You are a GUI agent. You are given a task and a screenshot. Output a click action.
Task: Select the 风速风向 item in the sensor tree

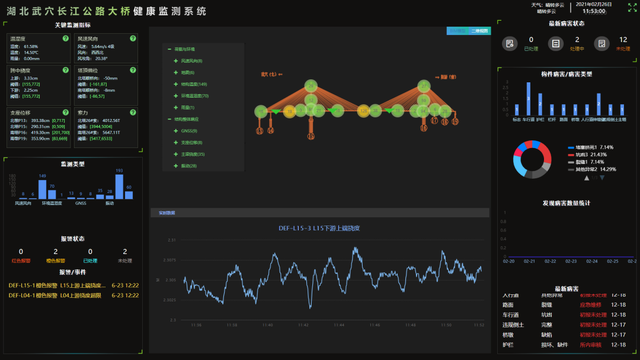(191, 61)
